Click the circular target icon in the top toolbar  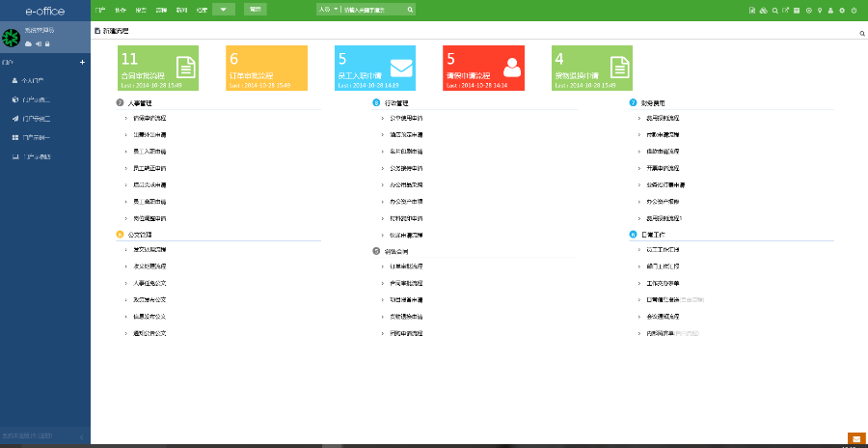point(809,11)
